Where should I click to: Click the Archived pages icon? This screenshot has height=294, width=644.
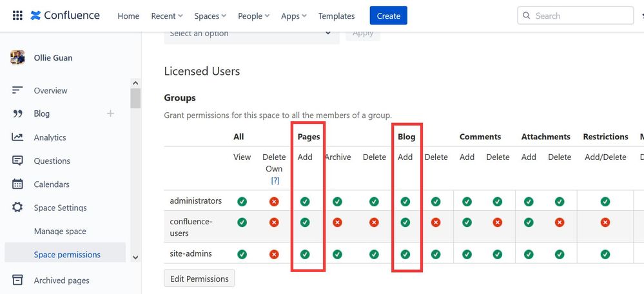click(17, 280)
